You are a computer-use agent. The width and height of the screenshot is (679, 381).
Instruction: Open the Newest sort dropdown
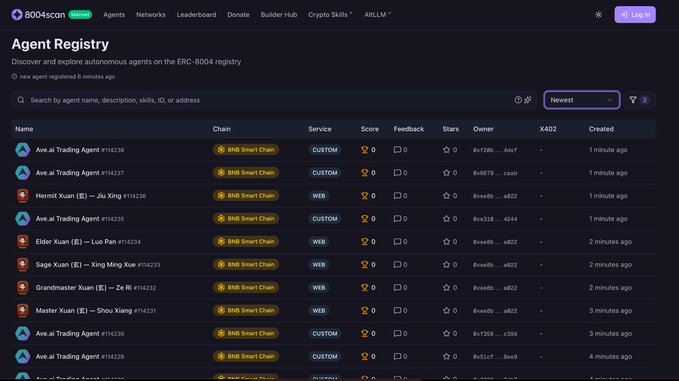tap(582, 100)
